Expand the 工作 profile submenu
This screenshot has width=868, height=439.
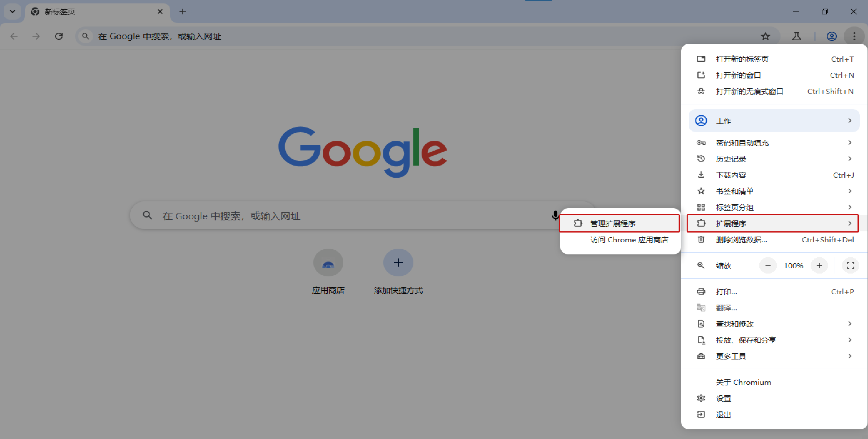pyautogui.click(x=774, y=121)
